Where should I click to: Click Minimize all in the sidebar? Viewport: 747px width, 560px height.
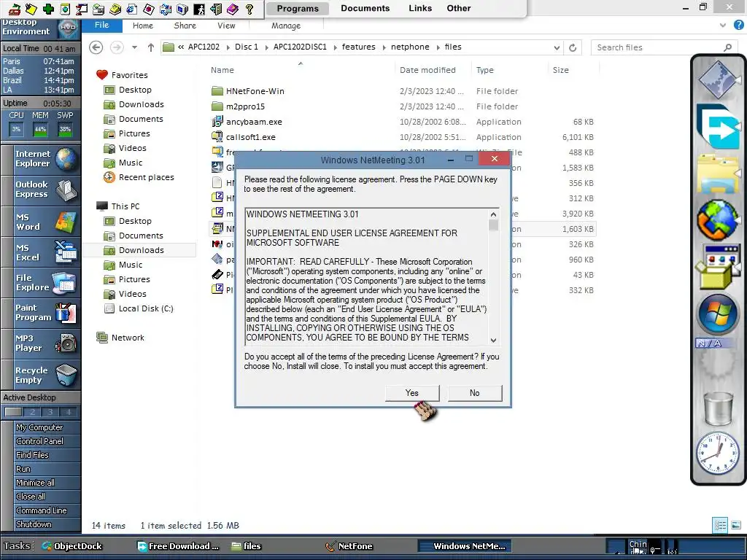(x=35, y=483)
